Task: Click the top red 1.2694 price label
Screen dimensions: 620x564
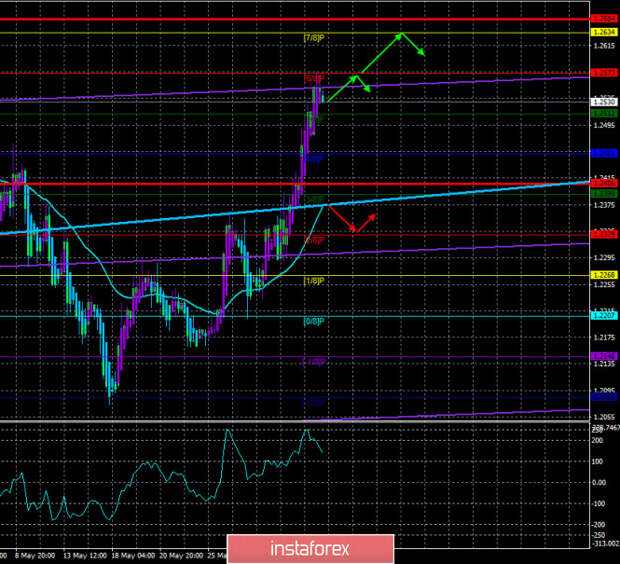Action: point(603,18)
